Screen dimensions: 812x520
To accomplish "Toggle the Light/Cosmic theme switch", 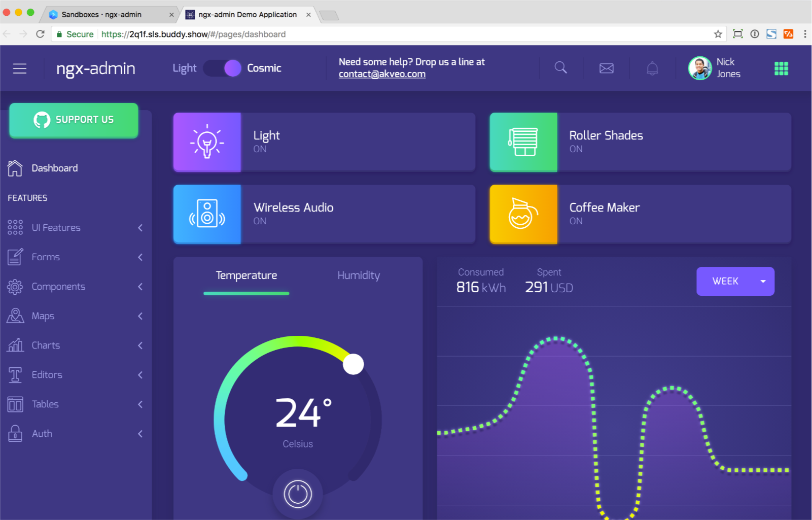I will (222, 68).
